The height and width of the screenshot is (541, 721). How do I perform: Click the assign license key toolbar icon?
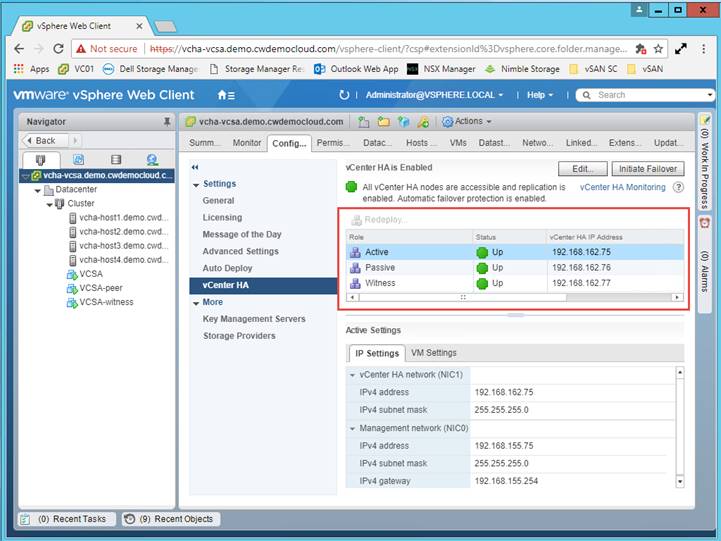click(423, 121)
